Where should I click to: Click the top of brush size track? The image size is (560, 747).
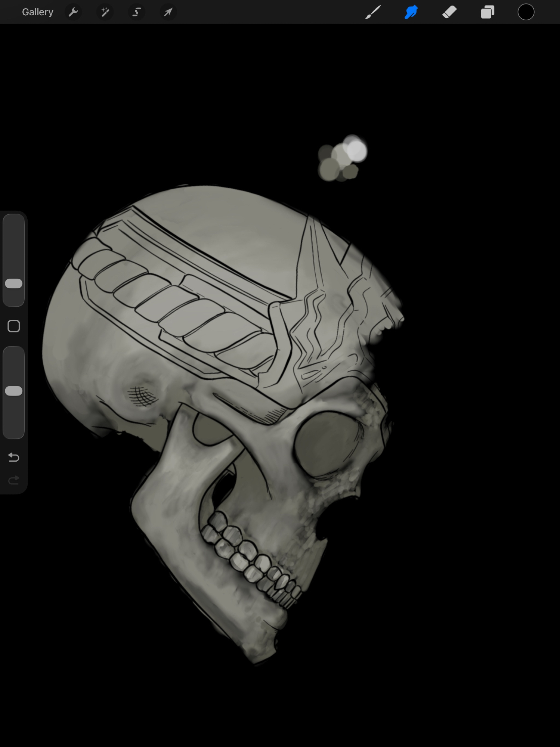point(14,221)
